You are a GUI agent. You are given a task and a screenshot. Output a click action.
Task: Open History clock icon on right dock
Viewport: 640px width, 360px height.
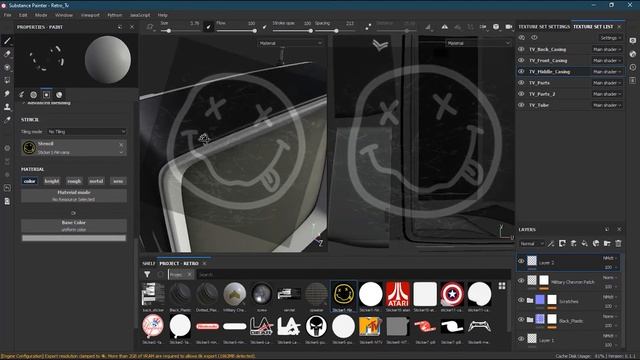click(633, 67)
